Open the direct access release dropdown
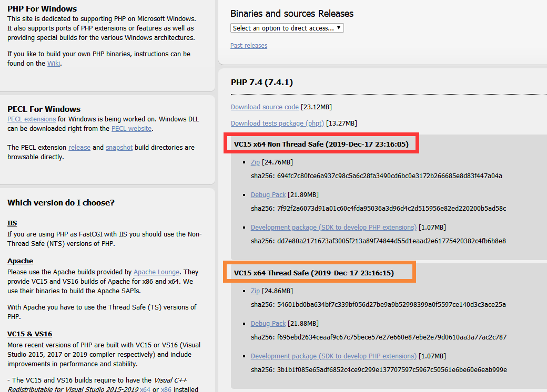Image resolution: width=547 pixels, height=392 pixels. click(x=287, y=28)
